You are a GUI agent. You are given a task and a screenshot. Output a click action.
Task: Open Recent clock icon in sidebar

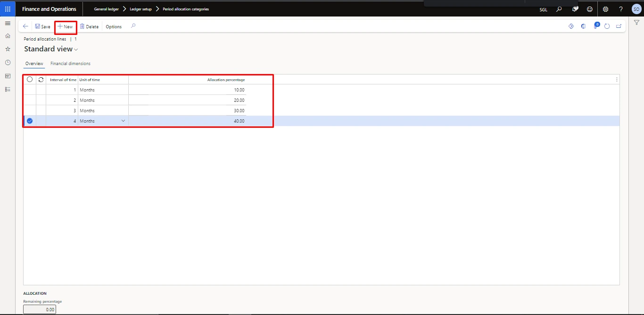click(8, 62)
